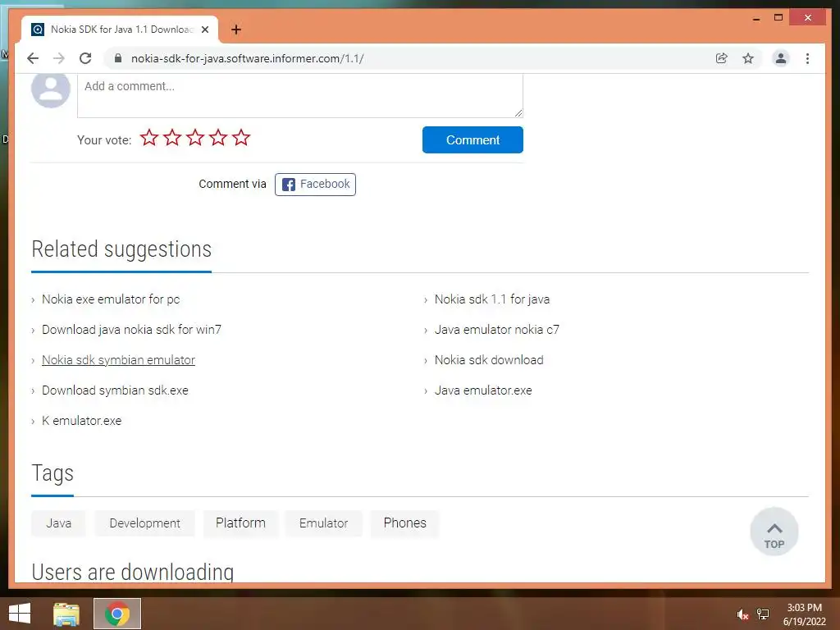Image resolution: width=840 pixels, height=630 pixels.
Task: Open Download java nokia sdk for win7
Action: click(x=131, y=330)
